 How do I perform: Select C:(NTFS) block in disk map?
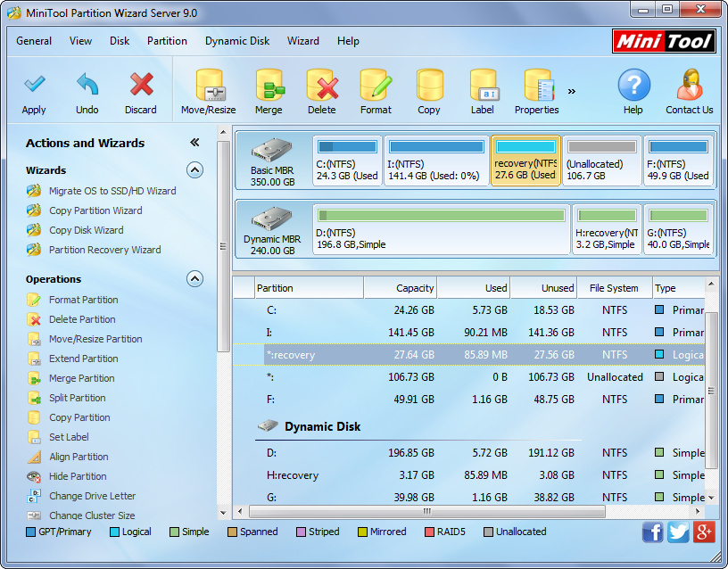347,161
